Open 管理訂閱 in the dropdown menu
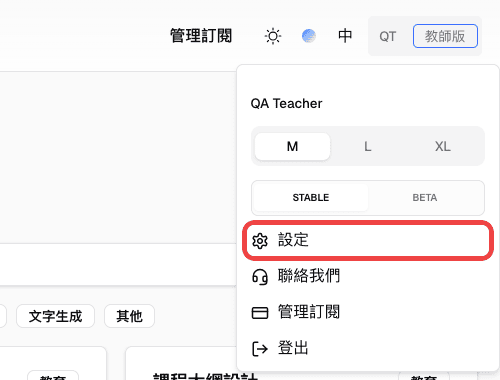The height and width of the screenshot is (380, 500). pyautogui.click(x=368, y=312)
